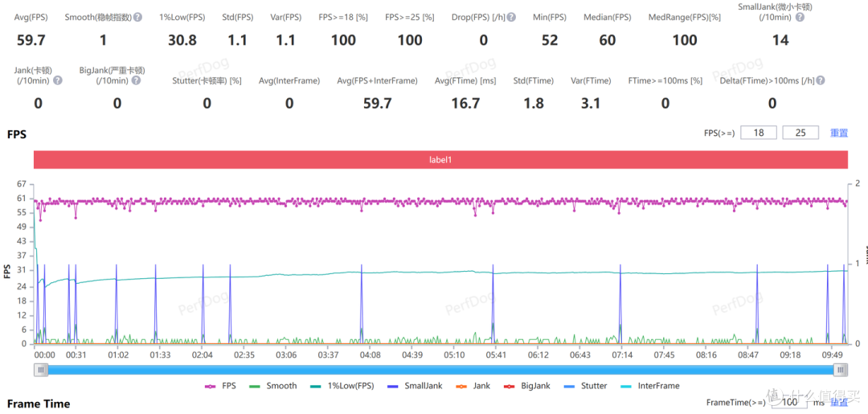Open the Jank (/10min) help icon

pos(58,80)
